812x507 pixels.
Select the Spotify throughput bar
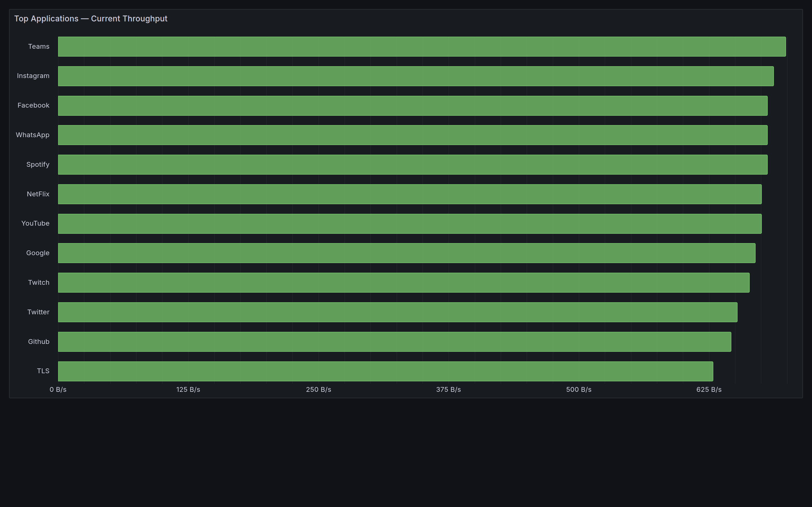click(403, 164)
